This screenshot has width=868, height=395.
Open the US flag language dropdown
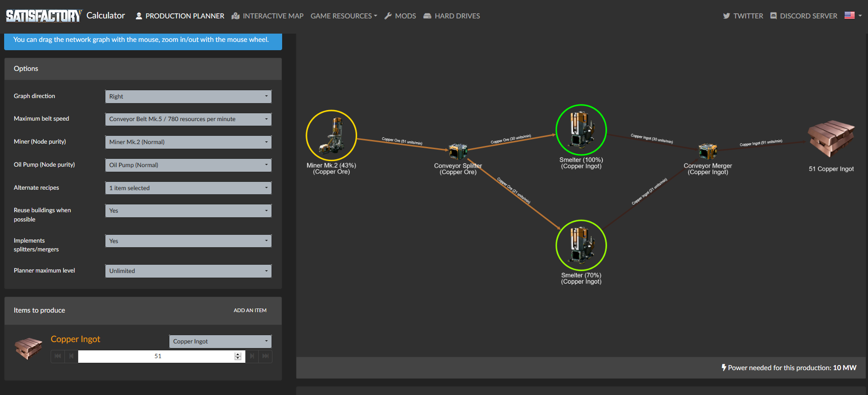[853, 15]
